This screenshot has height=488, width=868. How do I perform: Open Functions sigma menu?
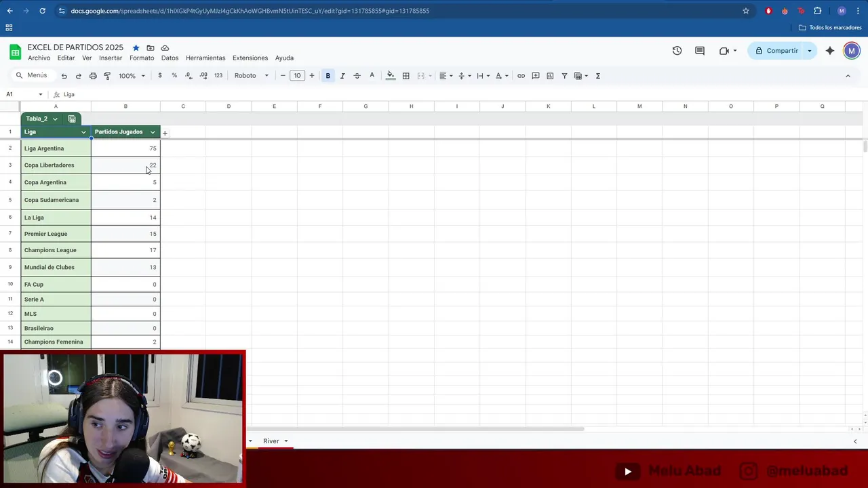[598, 76]
